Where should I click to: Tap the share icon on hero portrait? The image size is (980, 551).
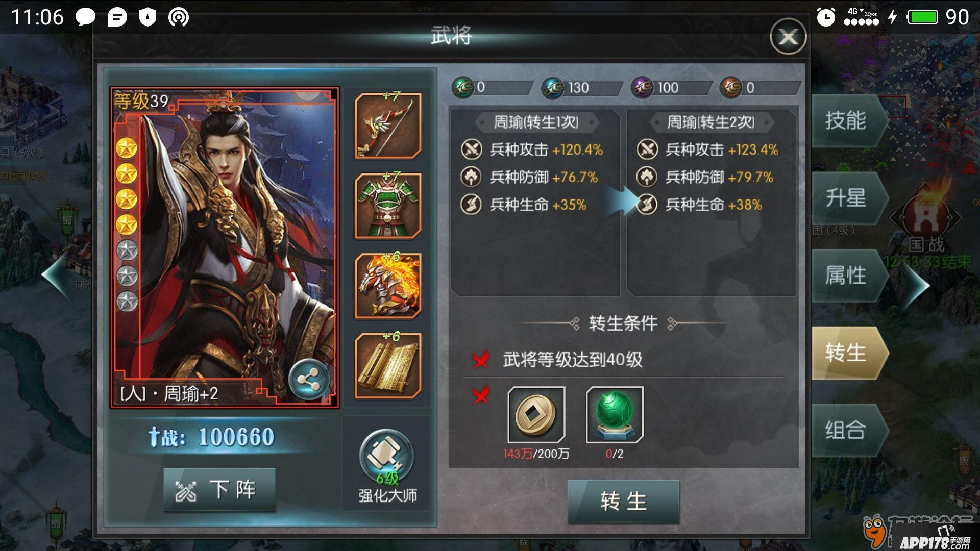coord(308,380)
